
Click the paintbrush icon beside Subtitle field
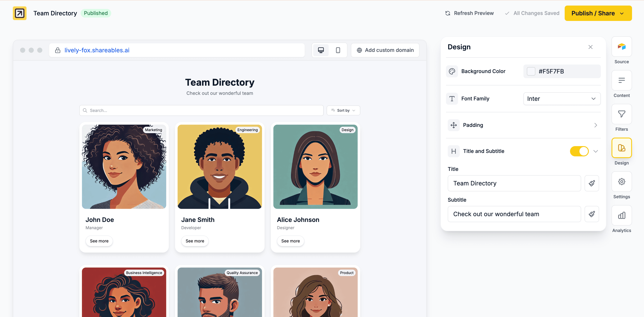[x=591, y=214]
